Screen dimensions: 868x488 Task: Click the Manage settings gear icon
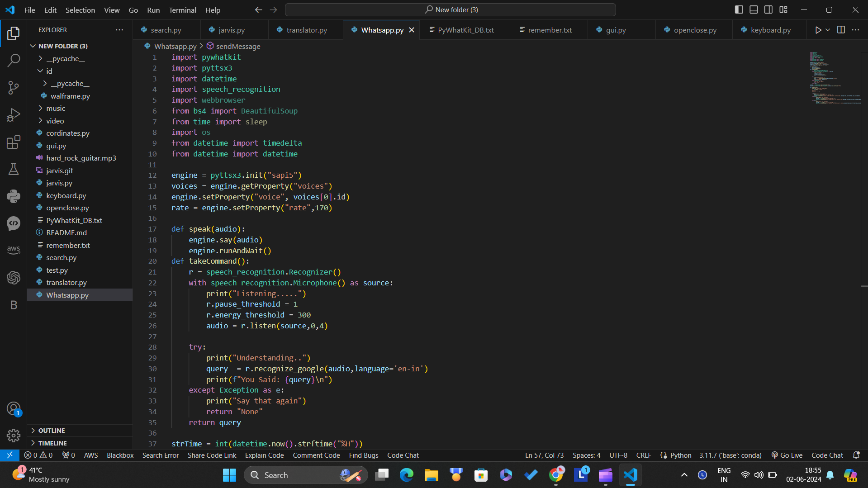(x=14, y=435)
